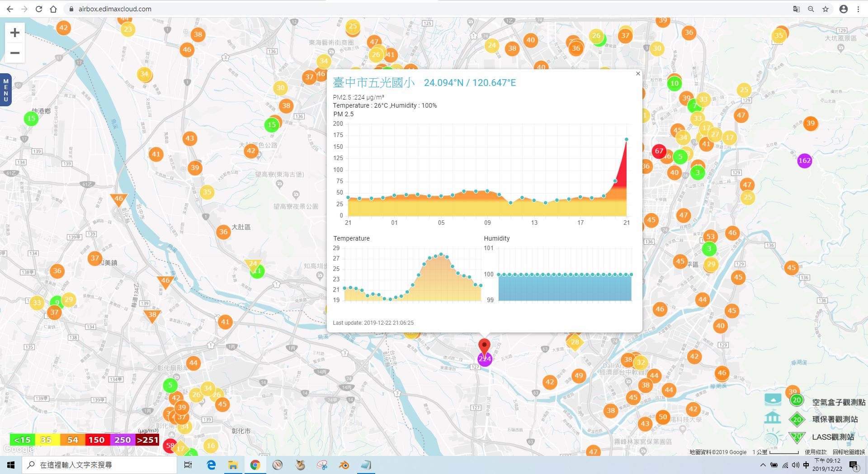Click the 空氣盒子觀測點 legend circle marker
This screenshot has width=868, height=474.
tap(797, 400)
